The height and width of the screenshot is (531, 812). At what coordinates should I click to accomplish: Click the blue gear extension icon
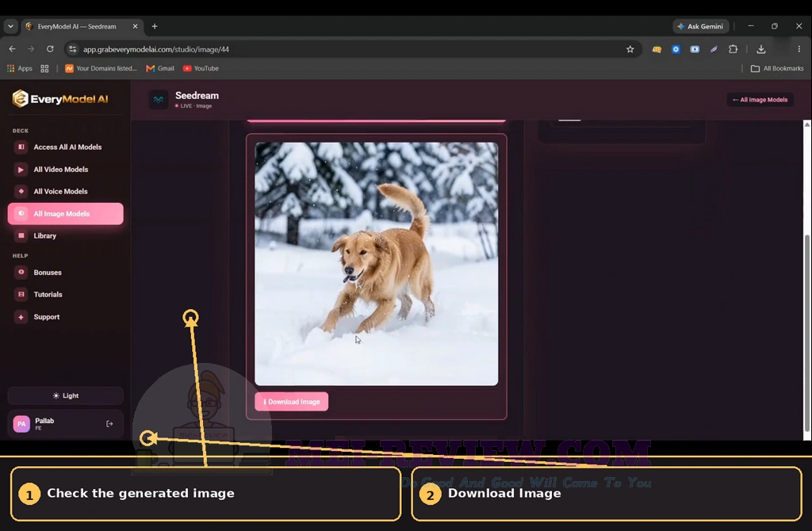(676, 49)
